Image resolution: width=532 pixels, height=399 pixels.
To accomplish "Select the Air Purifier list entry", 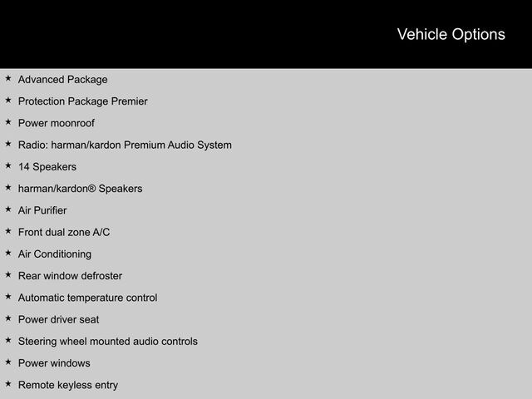I will pyautogui.click(x=42, y=210).
